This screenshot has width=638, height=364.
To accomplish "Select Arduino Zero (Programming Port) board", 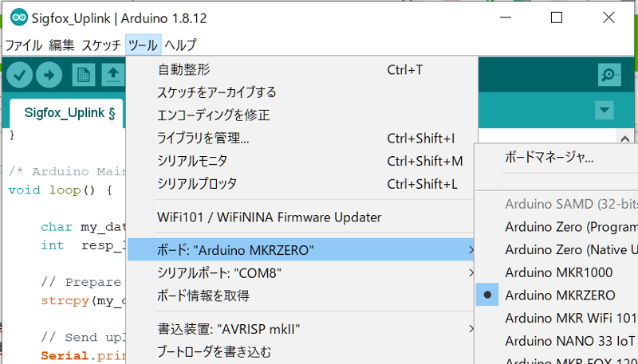I will coord(557,227).
